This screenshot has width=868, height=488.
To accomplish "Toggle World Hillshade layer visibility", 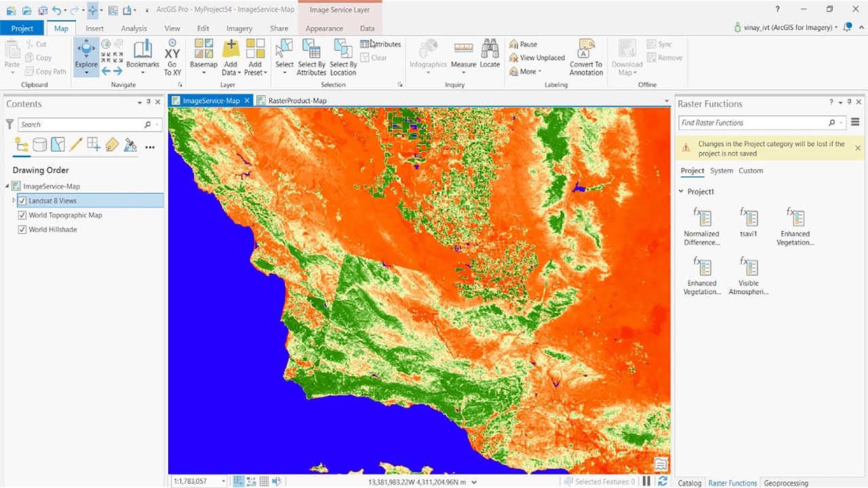I will coord(22,229).
